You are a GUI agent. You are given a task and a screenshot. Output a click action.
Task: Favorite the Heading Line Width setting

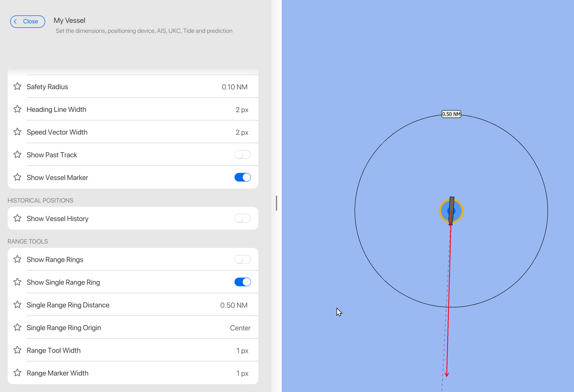point(17,109)
